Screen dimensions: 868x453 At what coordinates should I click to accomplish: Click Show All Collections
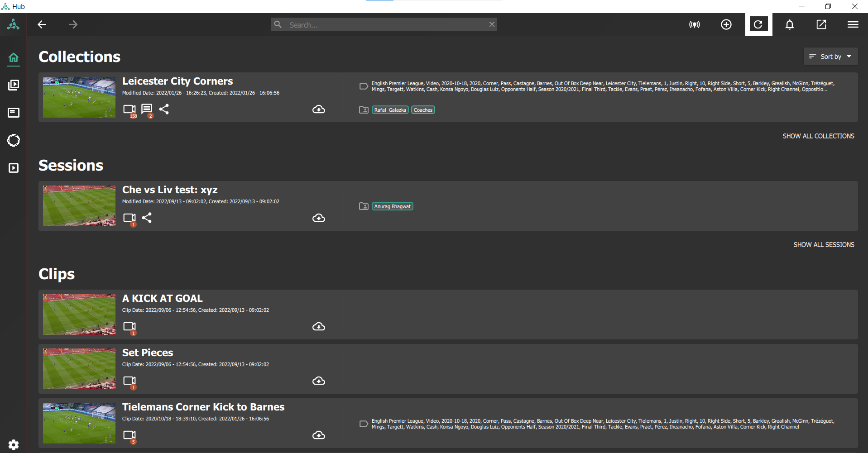[x=818, y=136]
